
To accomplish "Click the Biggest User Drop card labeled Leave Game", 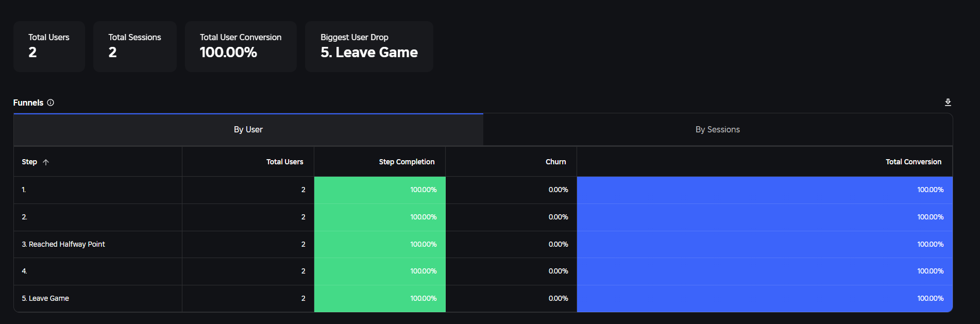I will 369,46.
